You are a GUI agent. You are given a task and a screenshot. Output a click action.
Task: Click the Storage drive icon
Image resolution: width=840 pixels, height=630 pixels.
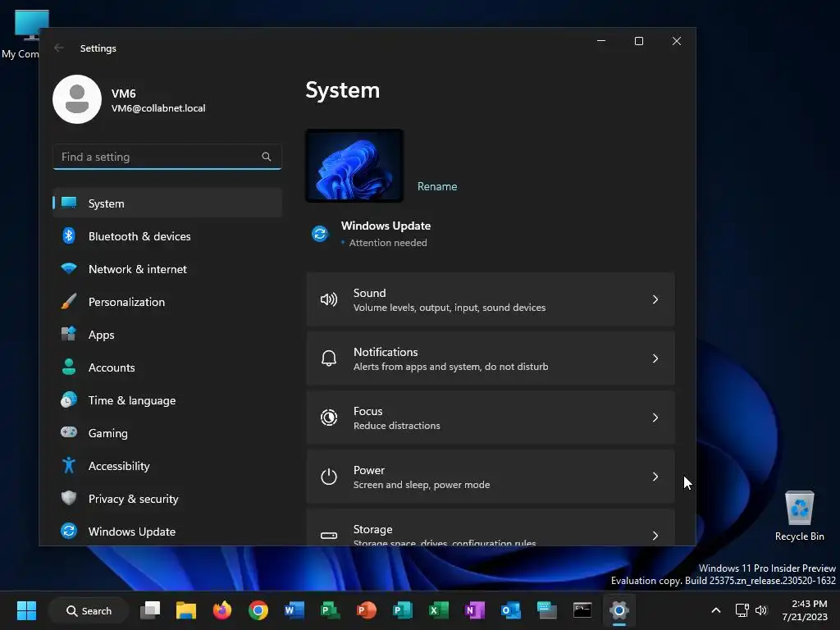[x=329, y=535]
